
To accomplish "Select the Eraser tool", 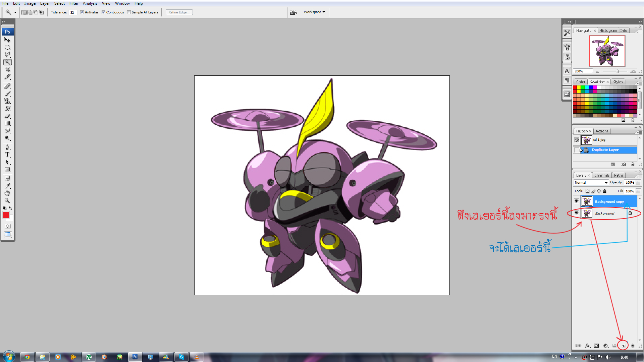I will (x=7, y=116).
